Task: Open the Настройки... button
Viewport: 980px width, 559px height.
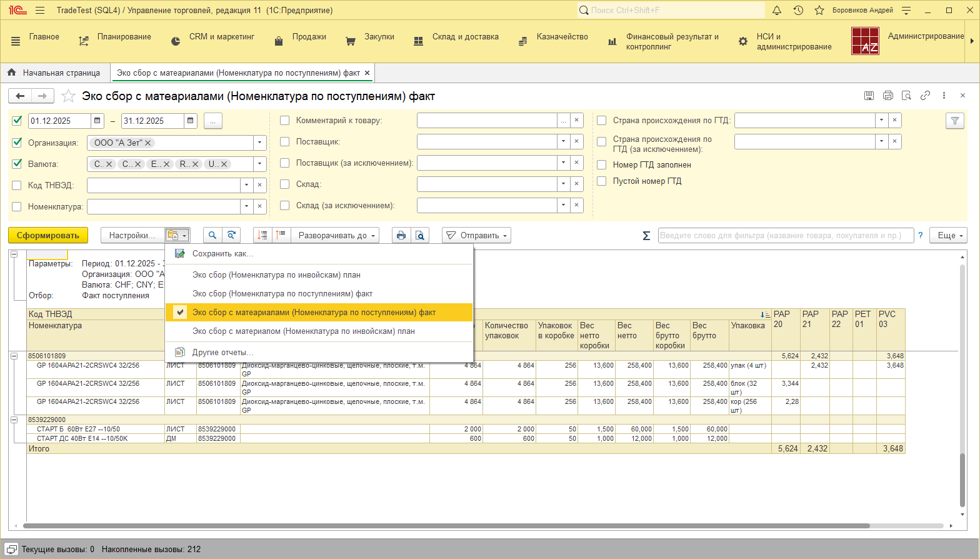Action: point(132,236)
